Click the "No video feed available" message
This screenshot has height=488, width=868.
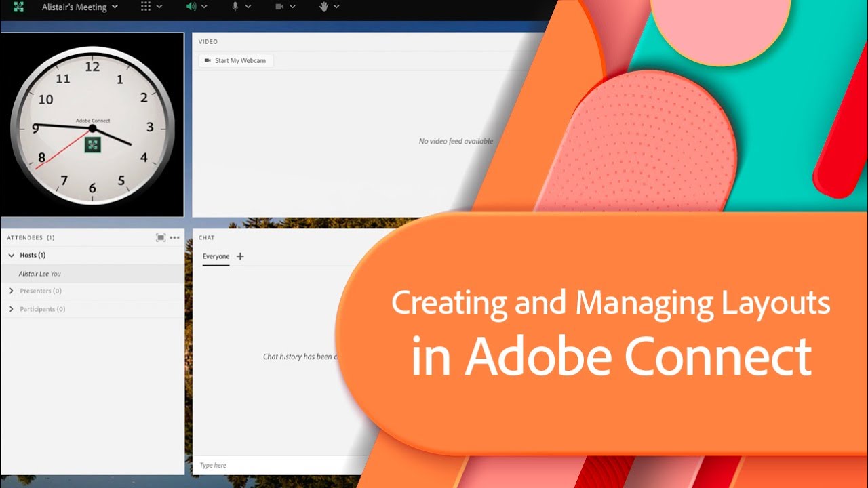coord(456,142)
